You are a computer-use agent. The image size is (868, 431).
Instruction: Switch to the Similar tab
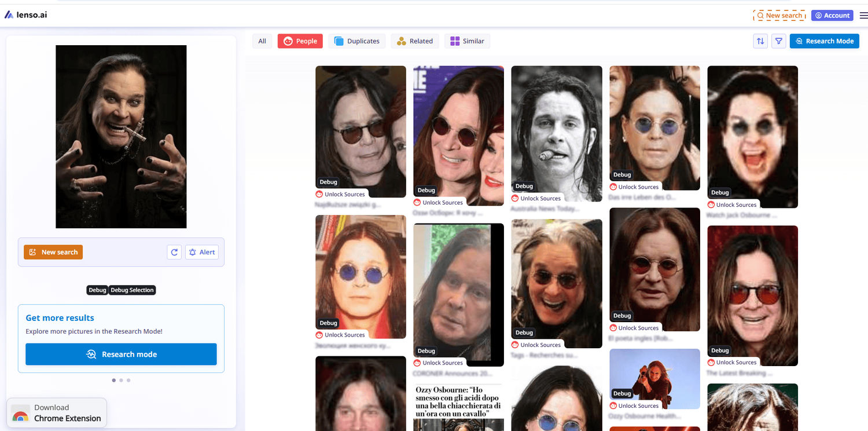click(x=468, y=41)
